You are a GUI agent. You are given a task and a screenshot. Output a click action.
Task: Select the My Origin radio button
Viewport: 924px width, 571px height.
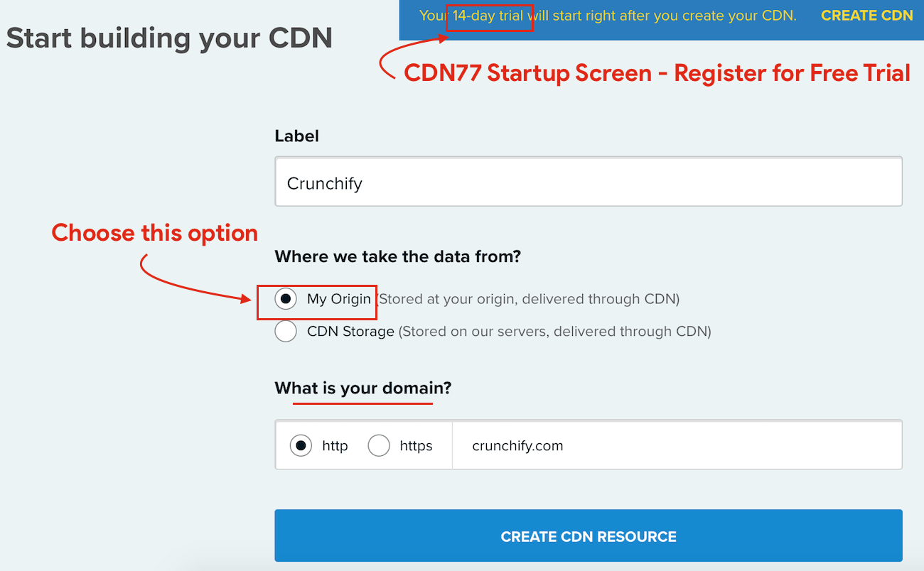(286, 299)
